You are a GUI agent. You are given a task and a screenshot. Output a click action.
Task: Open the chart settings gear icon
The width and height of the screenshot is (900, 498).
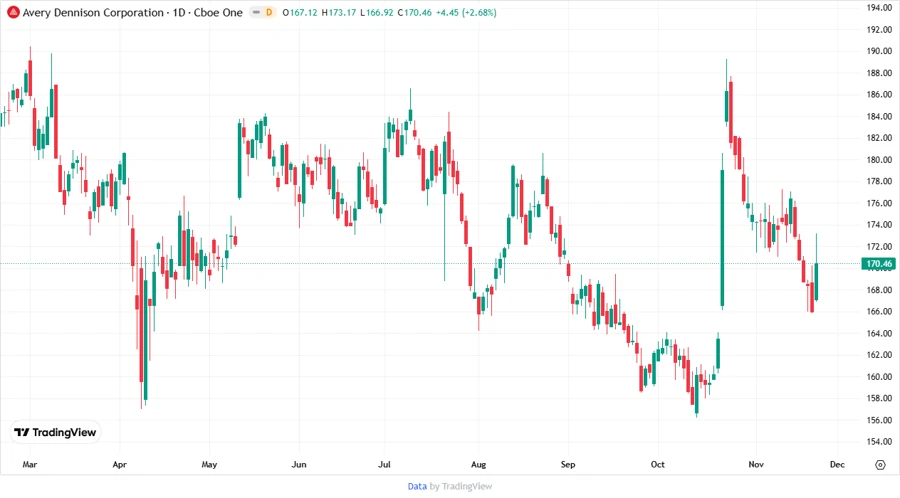(880, 465)
